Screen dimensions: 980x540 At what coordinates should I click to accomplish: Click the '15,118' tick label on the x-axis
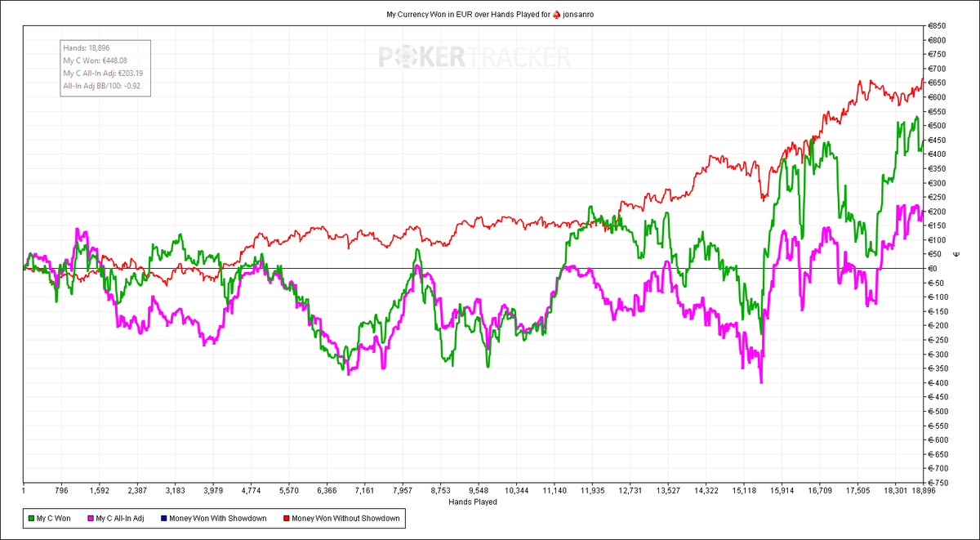[x=744, y=491]
